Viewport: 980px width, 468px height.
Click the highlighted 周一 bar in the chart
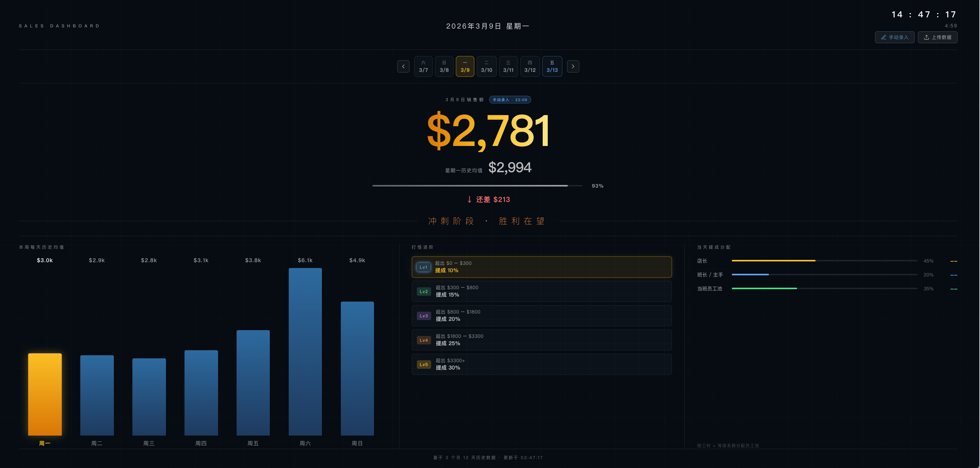point(45,394)
